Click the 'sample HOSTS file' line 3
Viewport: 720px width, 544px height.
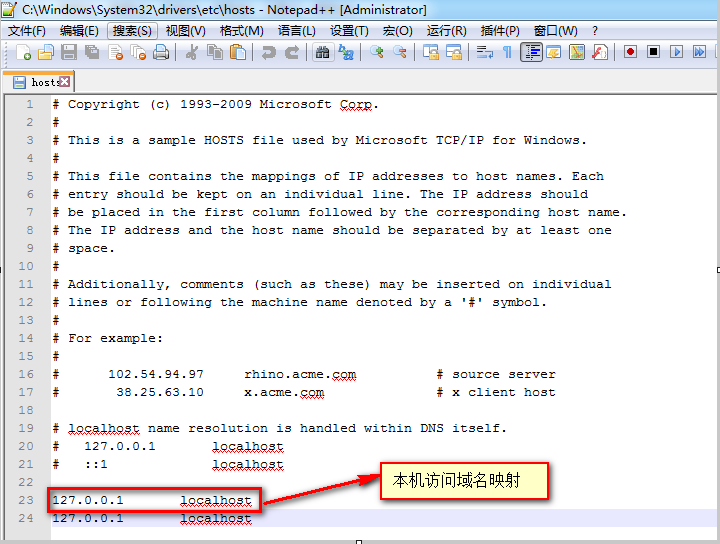pyautogui.click(x=320, y=140)
